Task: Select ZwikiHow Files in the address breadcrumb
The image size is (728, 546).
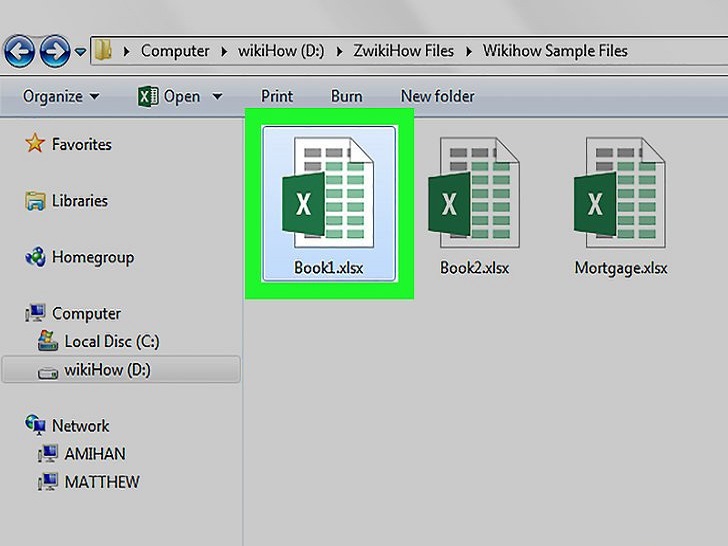Action: (x=403, y=51)
